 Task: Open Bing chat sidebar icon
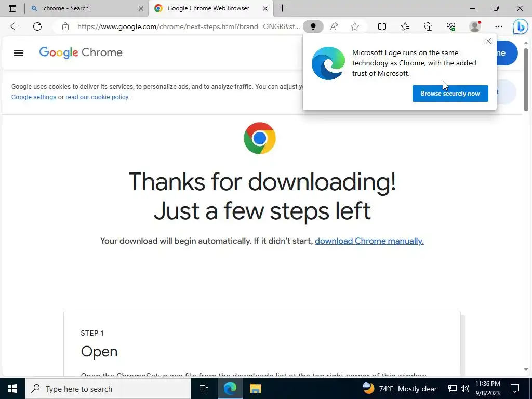(x=520, y=27)
